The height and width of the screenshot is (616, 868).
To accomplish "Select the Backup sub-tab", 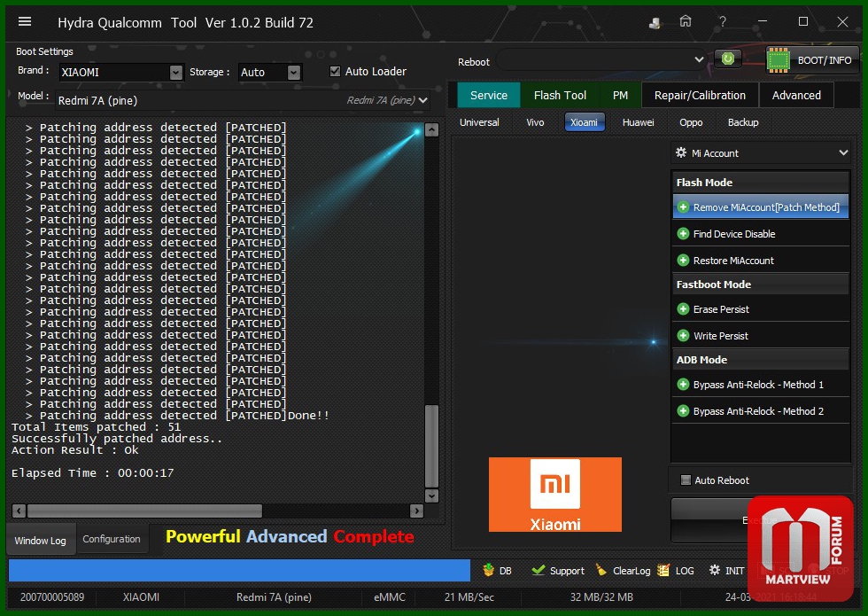I will (743, 122).
